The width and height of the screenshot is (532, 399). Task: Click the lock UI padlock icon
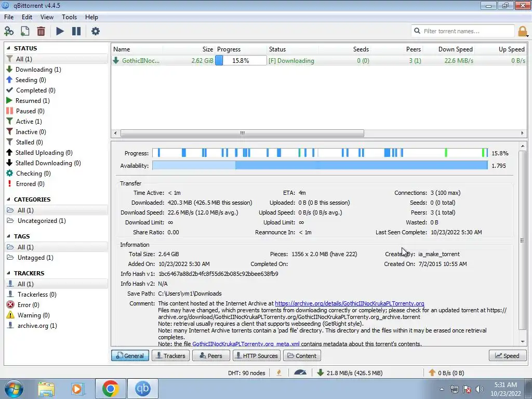click(x=523, y=31)
